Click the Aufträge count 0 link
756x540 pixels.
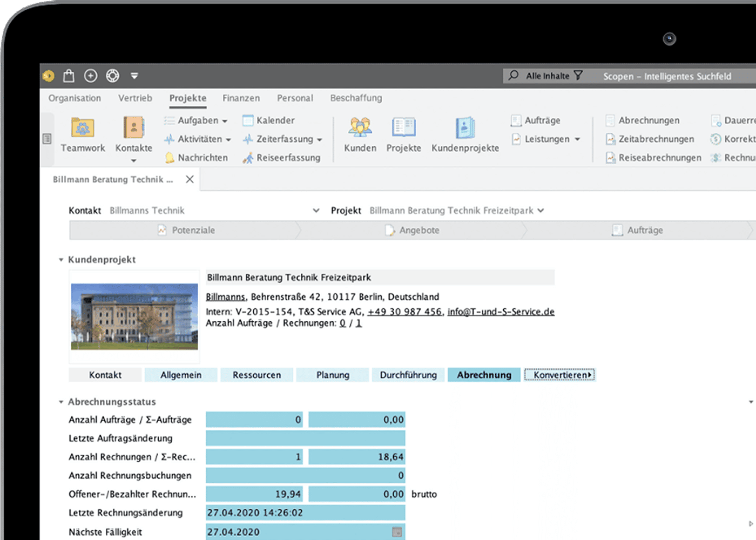342,323
